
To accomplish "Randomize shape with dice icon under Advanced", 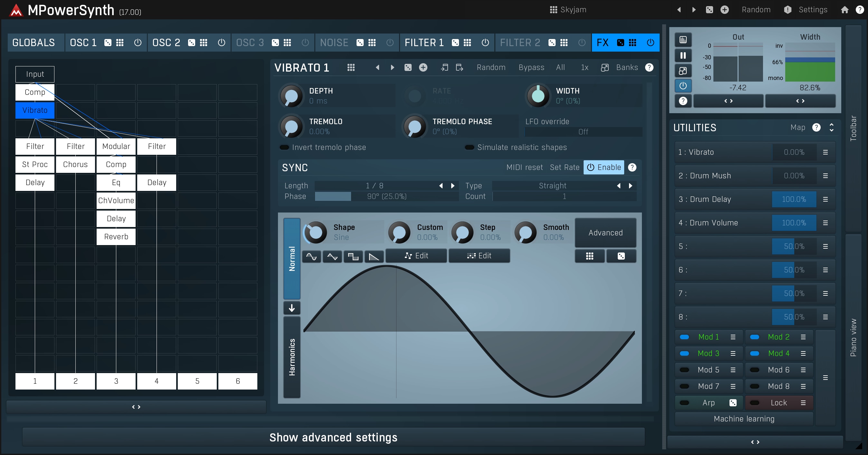I will tap(621, 256).
